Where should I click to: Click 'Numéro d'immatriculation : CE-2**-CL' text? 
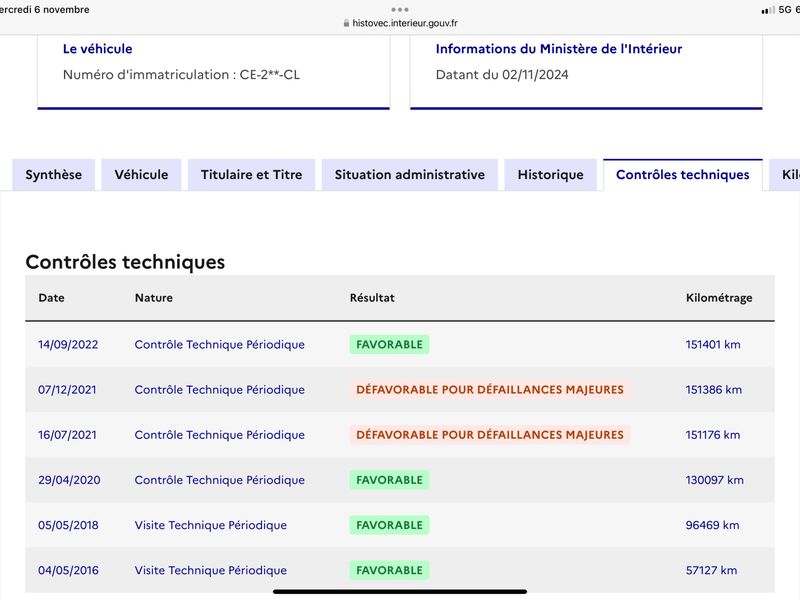tap(181, 74)
